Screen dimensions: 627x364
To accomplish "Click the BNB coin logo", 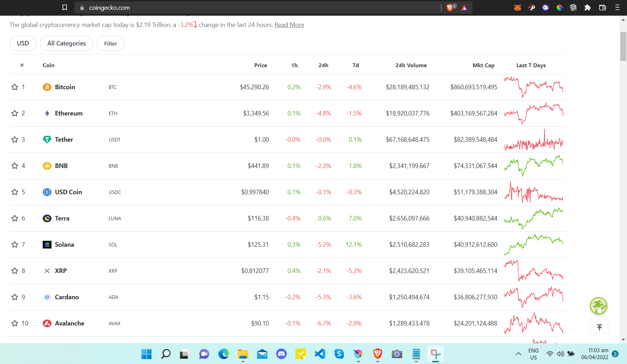I will pyautogui.click(x=47, y=166).
